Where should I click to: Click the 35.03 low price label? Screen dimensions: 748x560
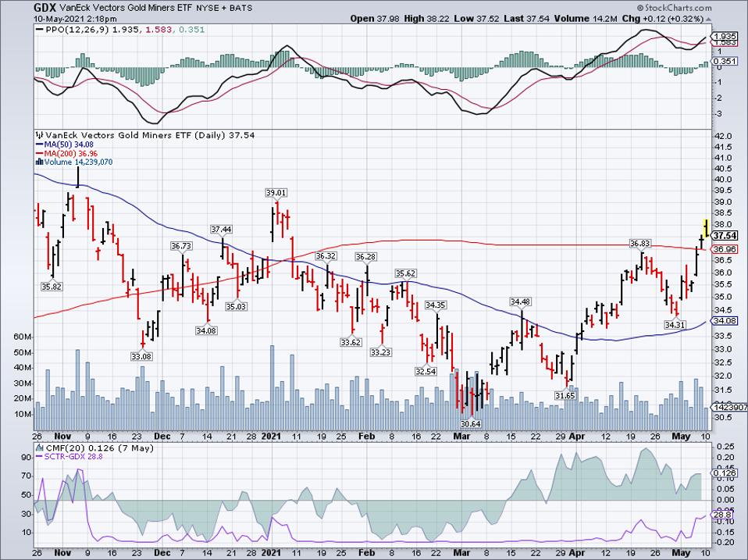[236, 306]
